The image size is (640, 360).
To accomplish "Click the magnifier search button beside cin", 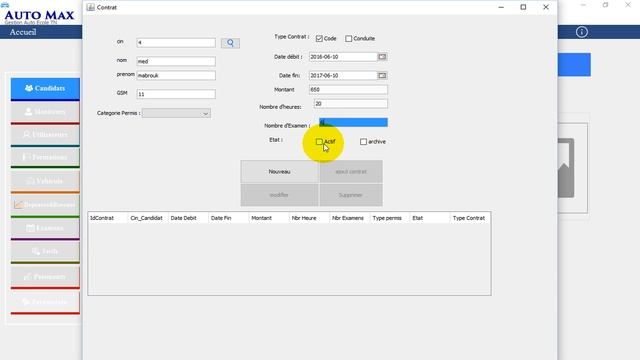I will tap(230, 43).
